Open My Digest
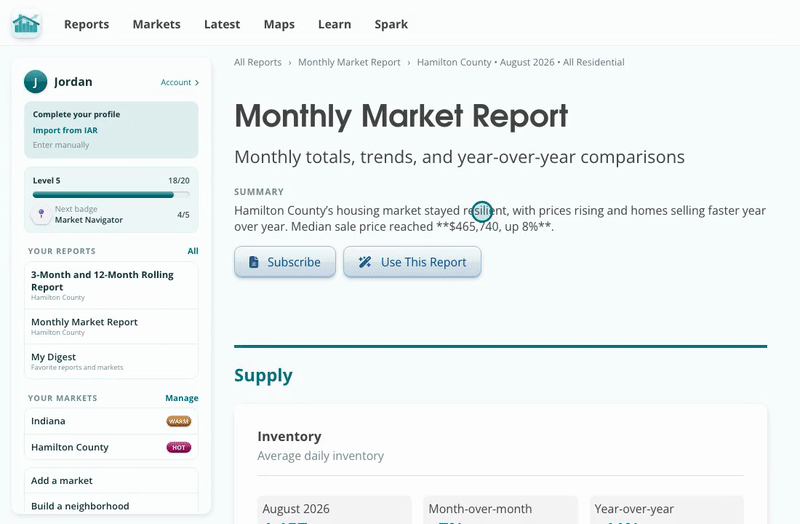800x524 pixels. [x=111, y=361]
